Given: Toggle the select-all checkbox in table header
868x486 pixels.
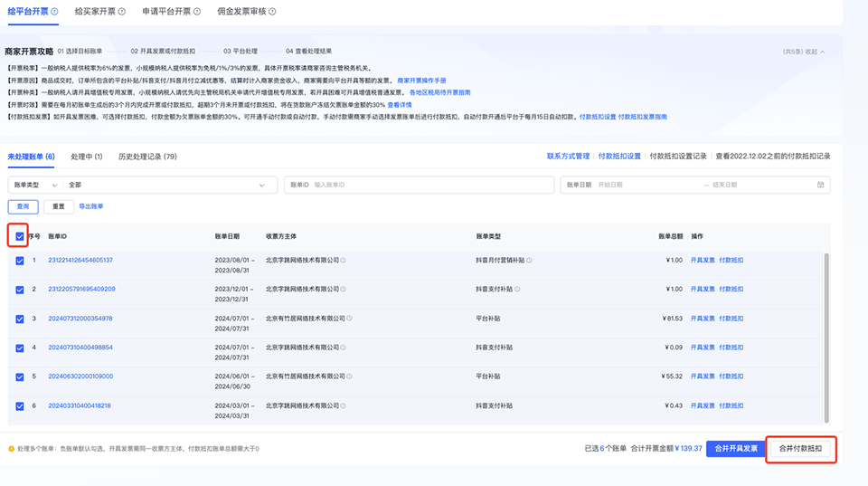Looking at the screenshot, I should pyautogui.click(x=20, y=236).
